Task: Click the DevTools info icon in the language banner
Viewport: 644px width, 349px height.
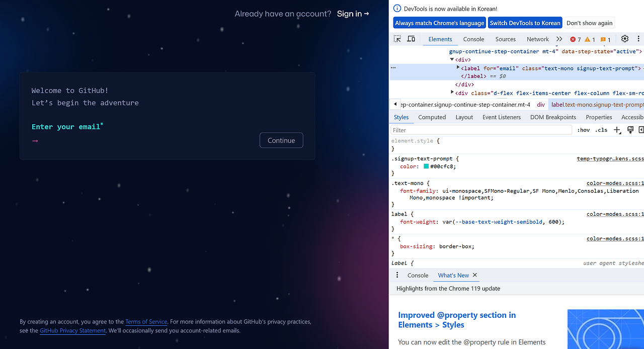Action: point(397,9)
